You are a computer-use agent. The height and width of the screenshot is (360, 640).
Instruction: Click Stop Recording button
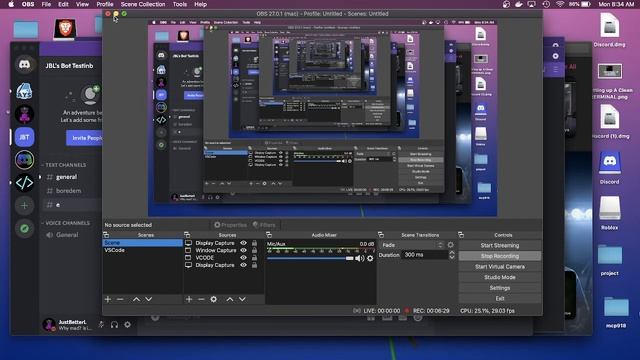tap(500, 256)
